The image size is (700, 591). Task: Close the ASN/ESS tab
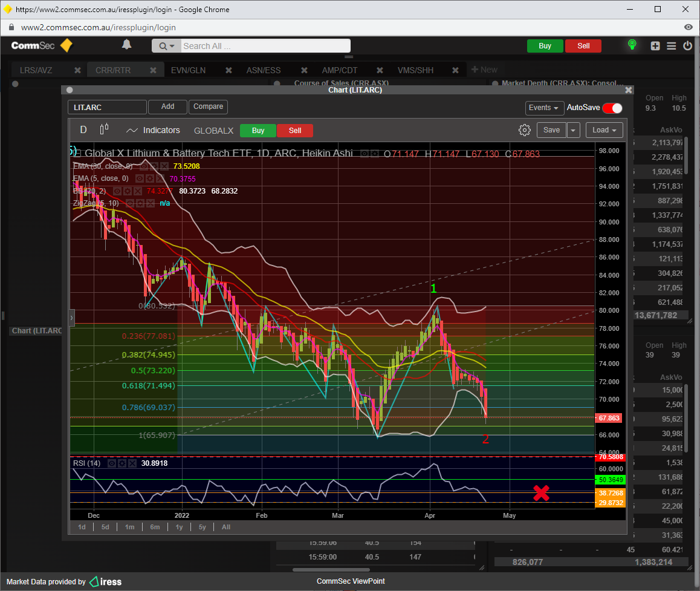pyautogui.click(x=304, y=70)
